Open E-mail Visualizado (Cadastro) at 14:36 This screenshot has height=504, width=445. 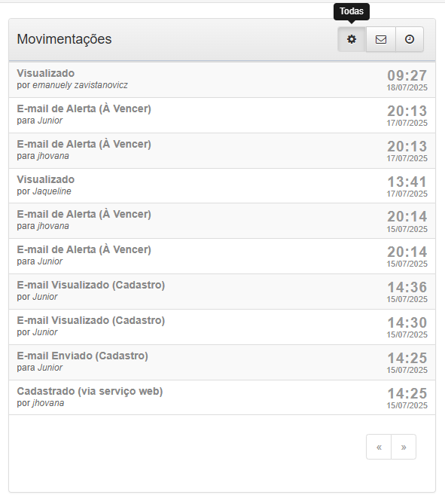(x=222, y=292)
